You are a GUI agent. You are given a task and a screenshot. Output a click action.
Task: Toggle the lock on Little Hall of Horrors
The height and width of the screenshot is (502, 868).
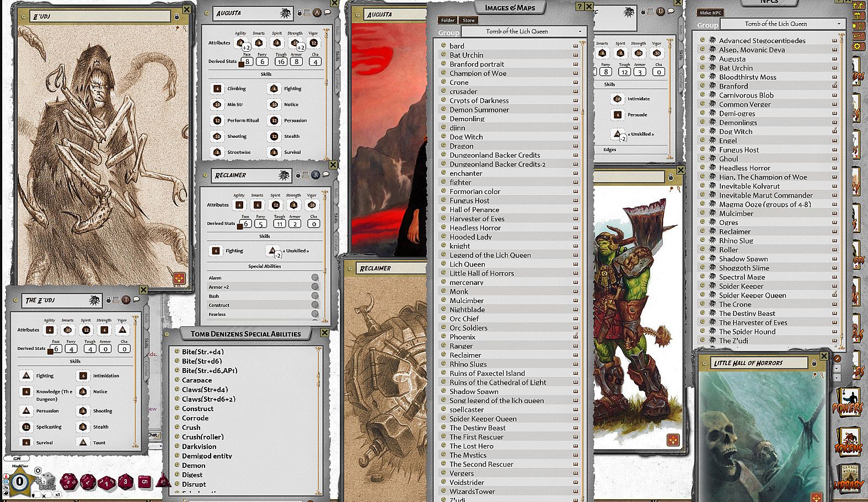tap(813, 363)
